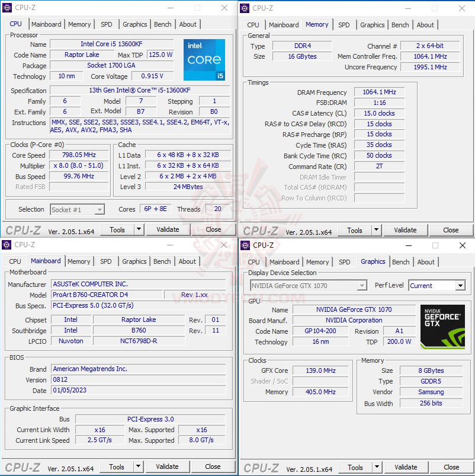Open SPD tab in the CPU window
The image size is (475, 476).
(x=107, y=24)
